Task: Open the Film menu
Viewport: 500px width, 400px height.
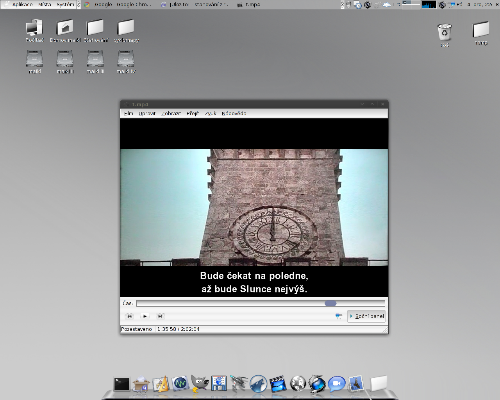Action: click(x=128, y=113)
